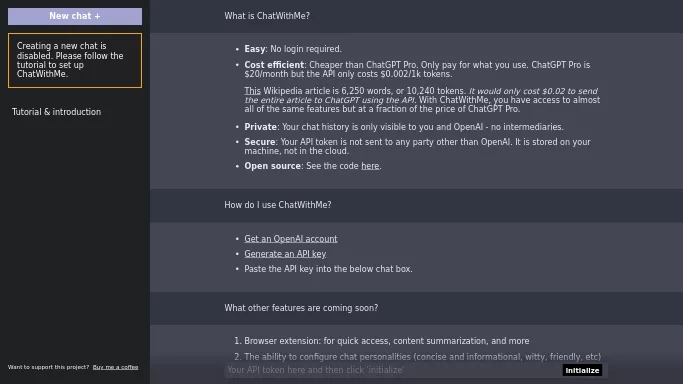Click the 'How do I use ChatWithMe?' heading

coord(278,205)
